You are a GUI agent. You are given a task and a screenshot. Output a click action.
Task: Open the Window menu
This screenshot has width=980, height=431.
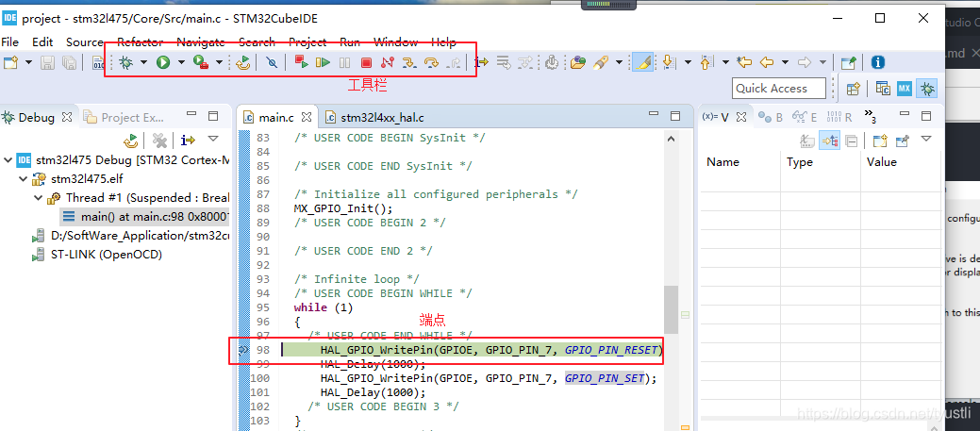click(x=395, y=41)
